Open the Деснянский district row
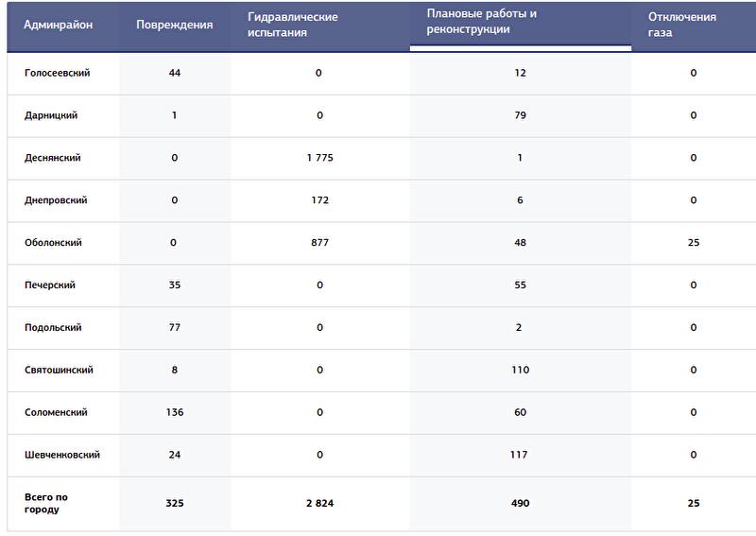The width and height of the screenshot is (756, 536). coord(53,158)
